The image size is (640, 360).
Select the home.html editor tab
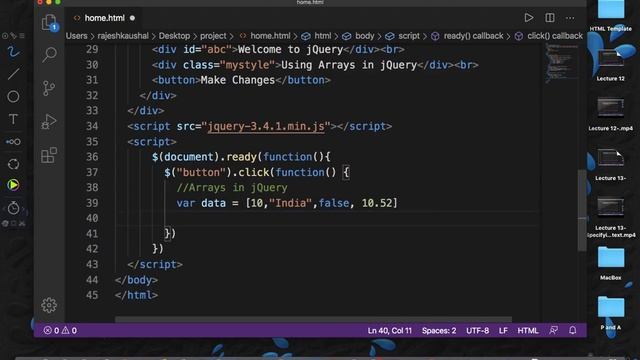click(104, 18)
